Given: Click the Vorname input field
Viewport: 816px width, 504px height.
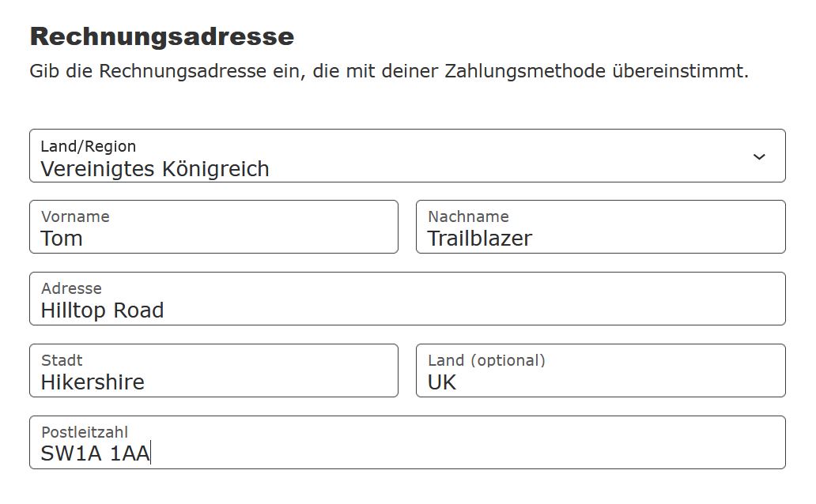Looking at the screenshot, I should [x=213, y=228].
